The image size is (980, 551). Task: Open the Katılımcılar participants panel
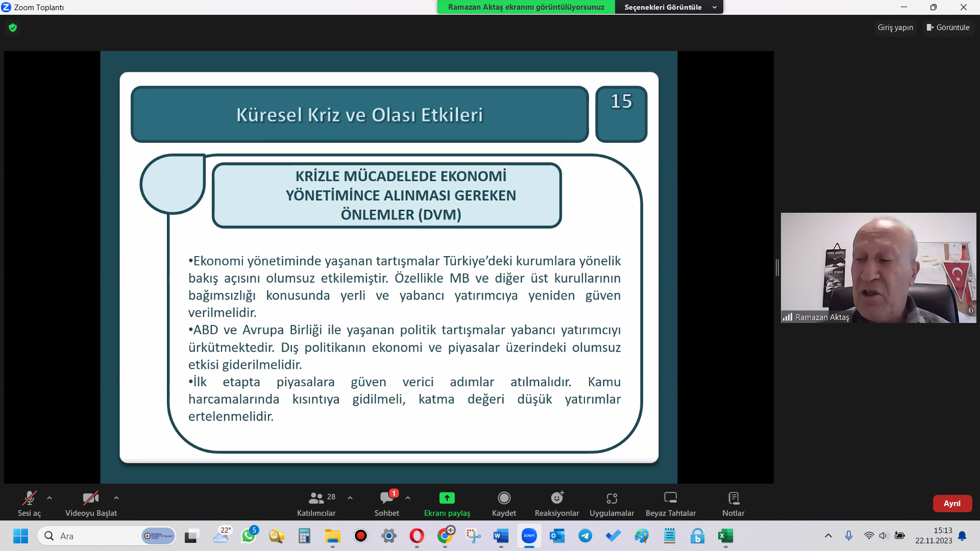[316, 503]
